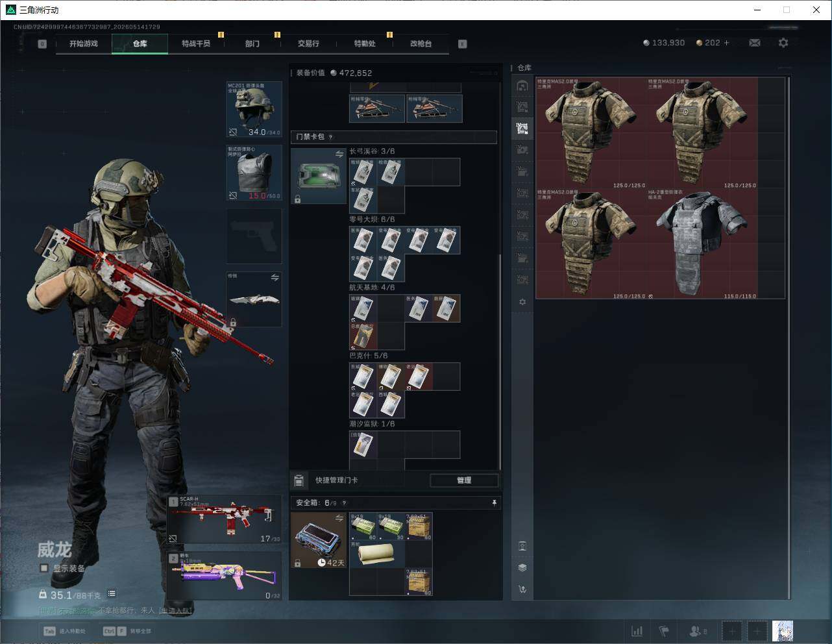Viewport: 832px width, 644px height.
Task: Select the melee knife slot
Action: (x=254, y=299)
